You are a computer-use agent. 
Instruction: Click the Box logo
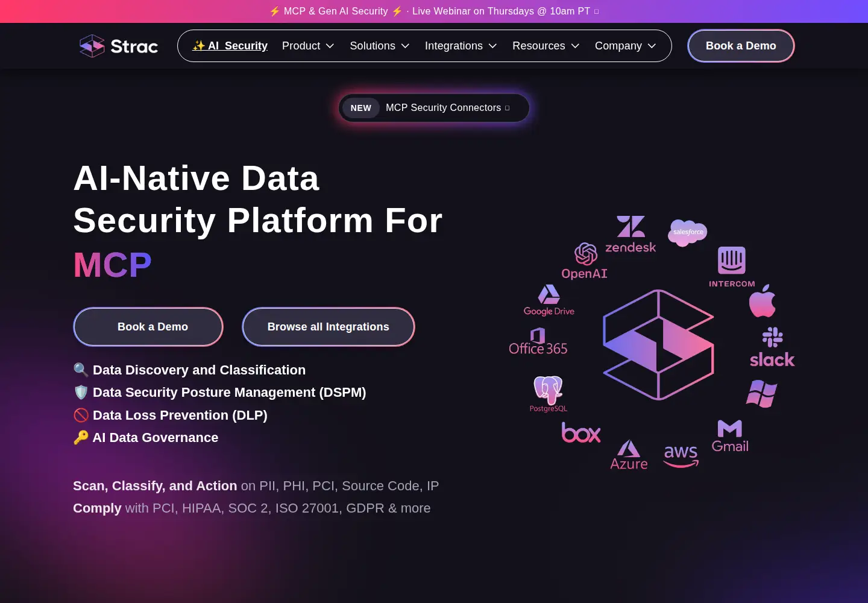pyautogui.click(x=581, y=432)
